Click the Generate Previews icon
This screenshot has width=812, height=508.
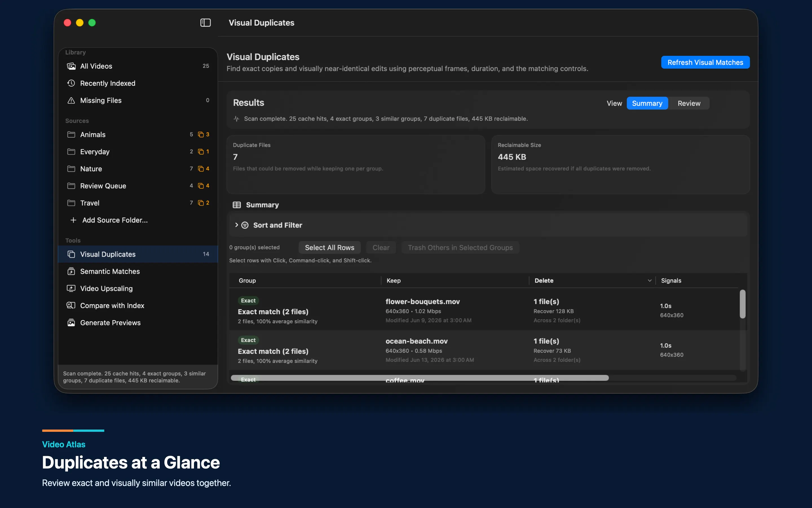(x=71, y=323)
